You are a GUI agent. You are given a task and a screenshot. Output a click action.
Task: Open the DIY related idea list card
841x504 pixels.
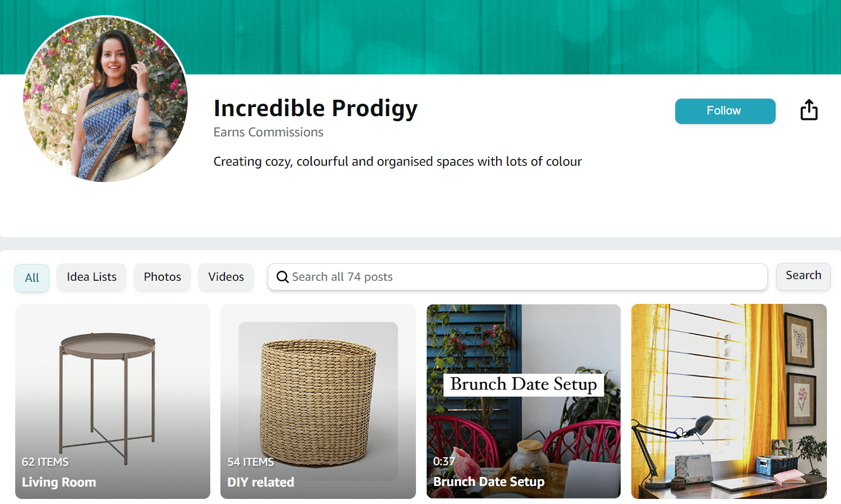click(318, 401)
